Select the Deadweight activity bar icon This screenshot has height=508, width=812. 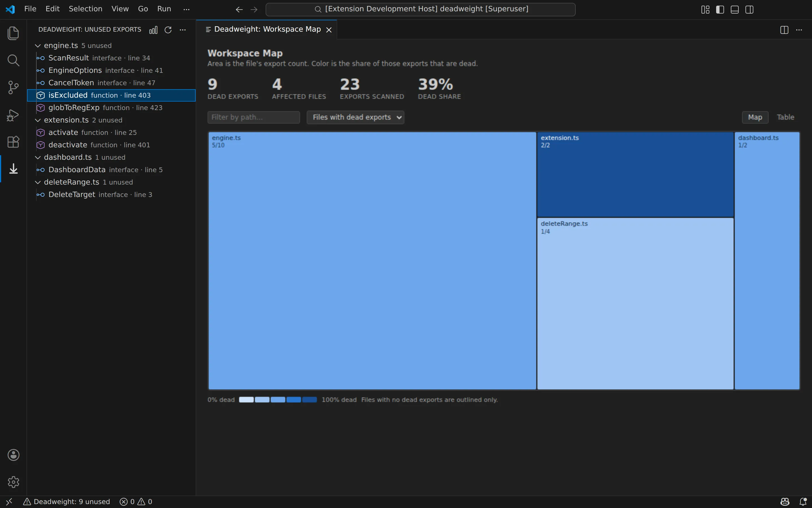coord(14,169)
